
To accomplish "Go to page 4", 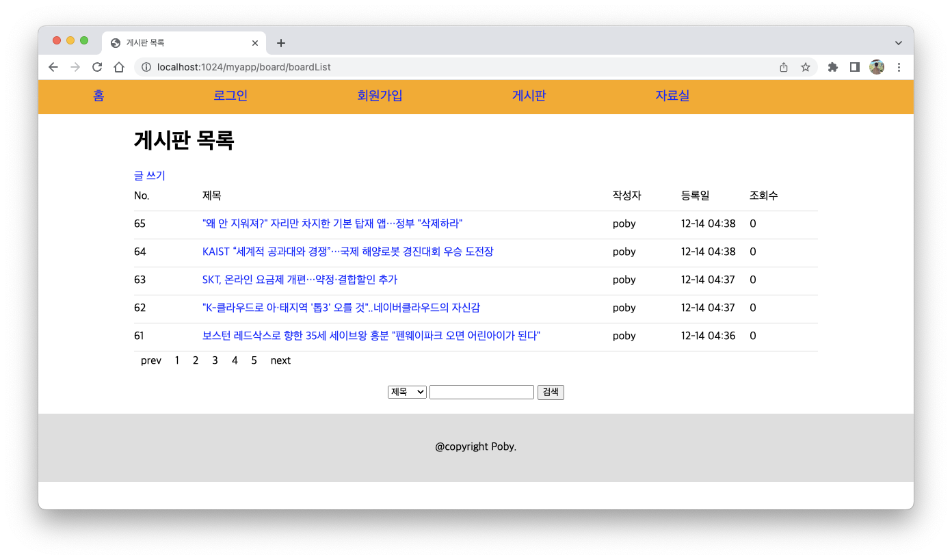I will click(235, 360).
